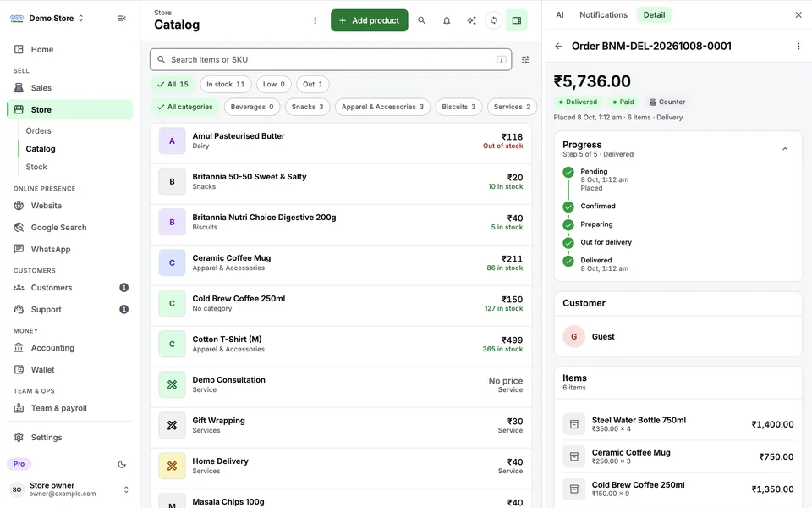This screenshot has width=812, height=508.
Task: Click the sync refresh icon
Action: 494,20
